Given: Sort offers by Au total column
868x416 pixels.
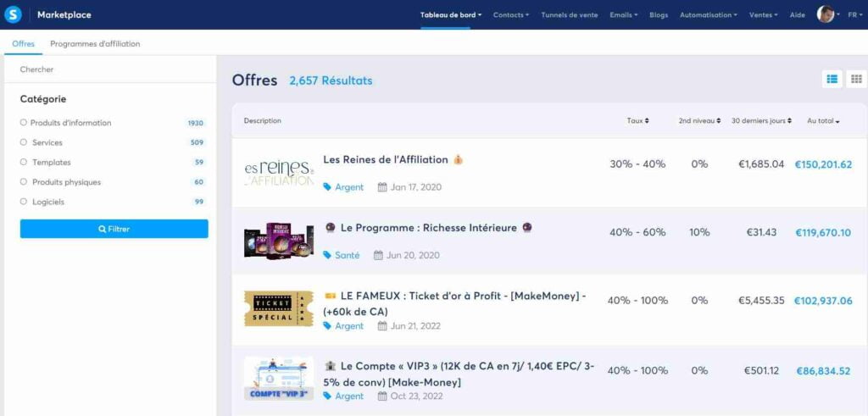Looking at the screenshot, I should click(x=823, y=120).
